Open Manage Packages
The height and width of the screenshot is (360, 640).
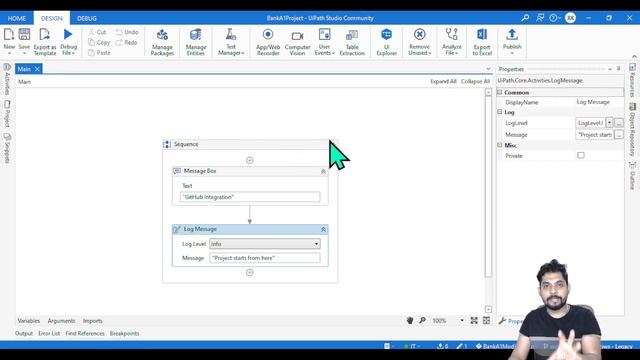pyautogui.click(x=162, y=42)
